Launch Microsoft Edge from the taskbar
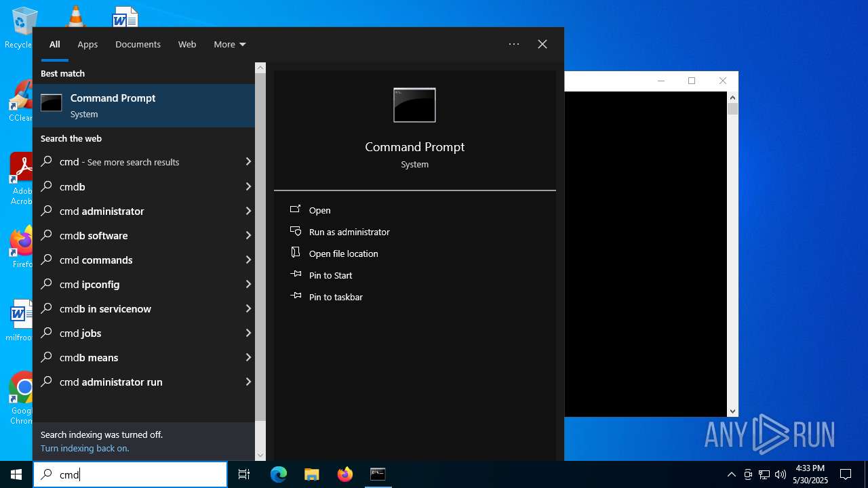The height and width of the screenshot is (488, 868). pos(279,474)
